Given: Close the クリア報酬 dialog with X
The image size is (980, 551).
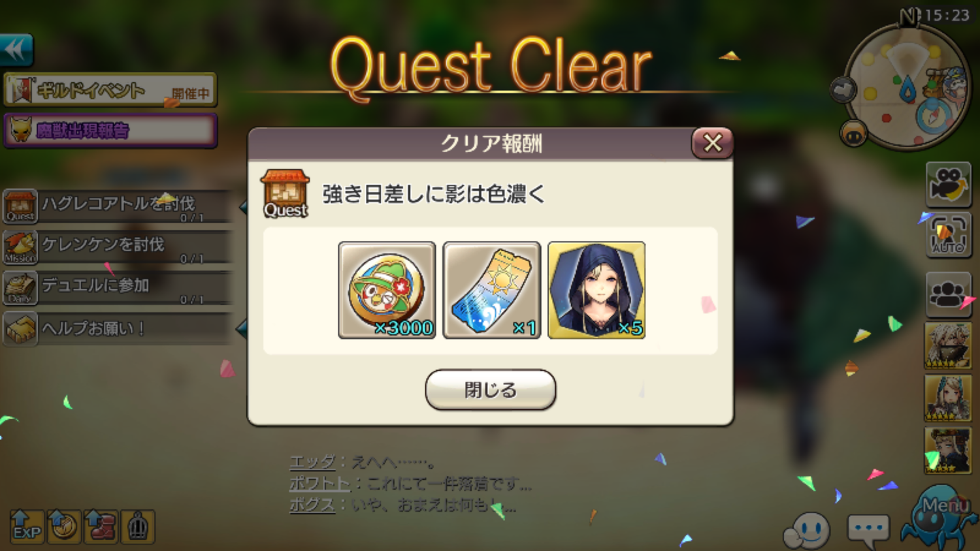Looking at the screenshot, I should pos(712,143).
